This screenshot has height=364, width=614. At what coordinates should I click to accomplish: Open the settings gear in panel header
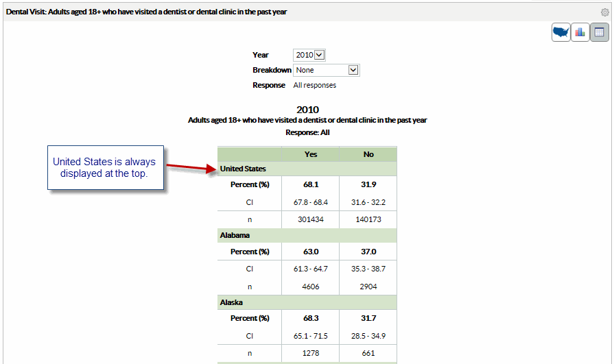click(604, 12)
